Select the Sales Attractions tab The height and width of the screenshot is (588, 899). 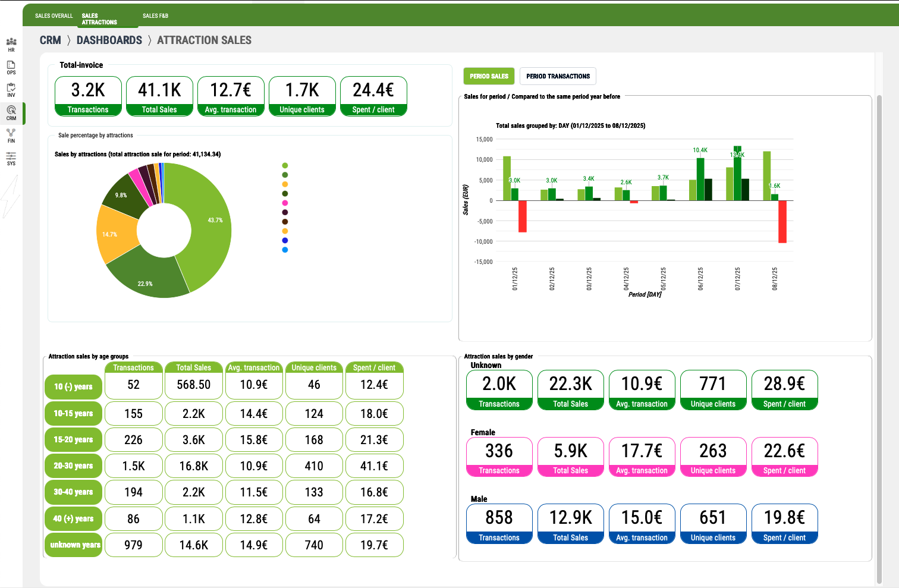click(99, 19)
